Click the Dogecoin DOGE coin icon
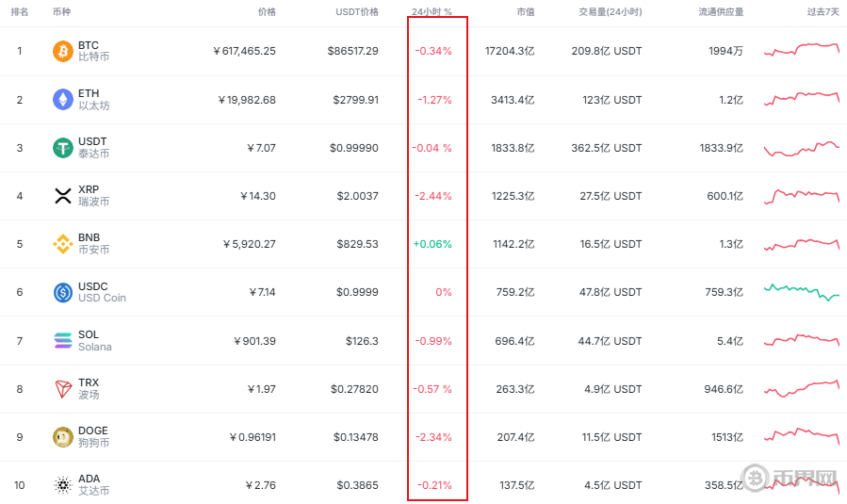The image size is (847, 504). click(x=63, y=437)
